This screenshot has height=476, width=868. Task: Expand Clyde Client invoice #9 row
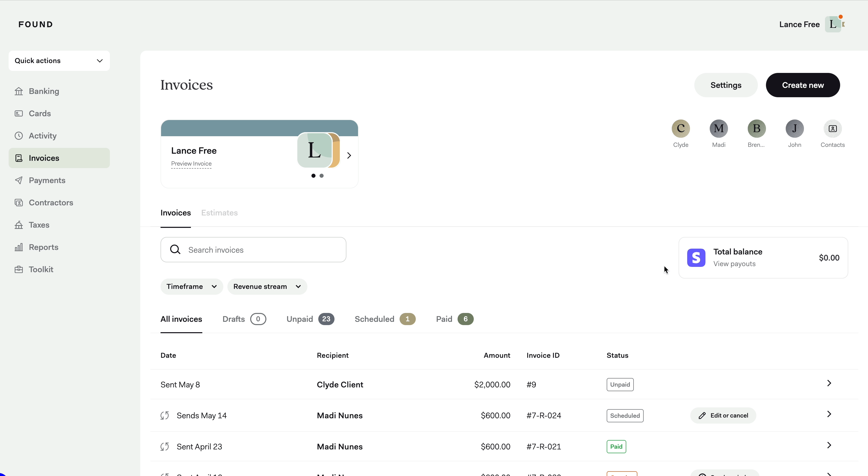pos(829,383)
